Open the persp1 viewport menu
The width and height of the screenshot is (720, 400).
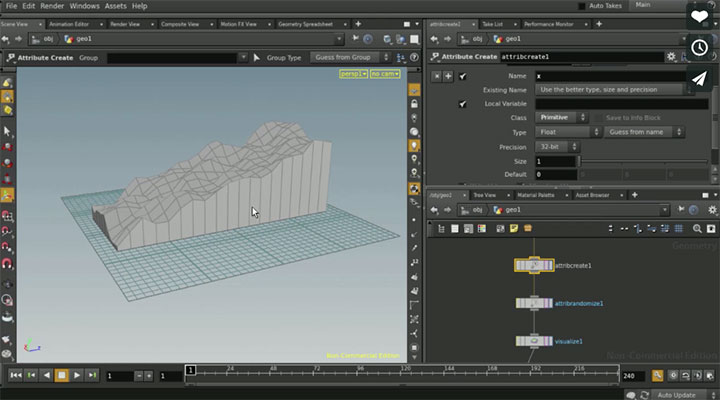[x=353, y=74]
